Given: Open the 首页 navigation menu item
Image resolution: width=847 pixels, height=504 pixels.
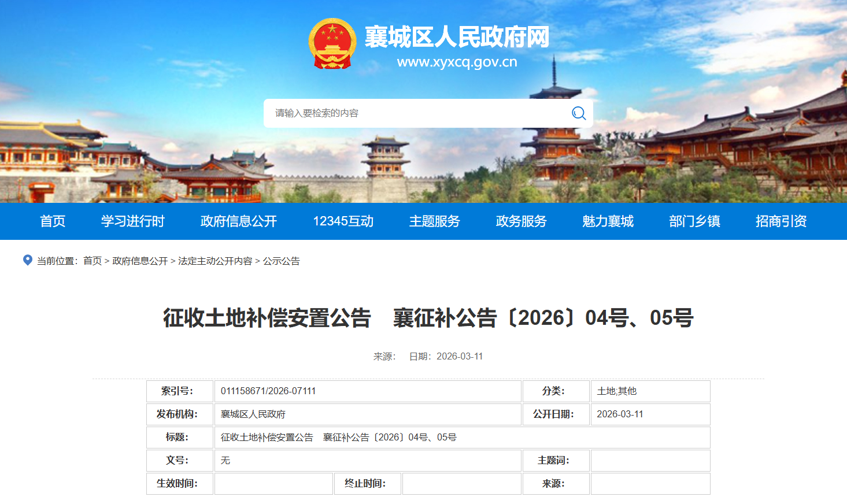Looking at the screenshot, I should 53,221.
